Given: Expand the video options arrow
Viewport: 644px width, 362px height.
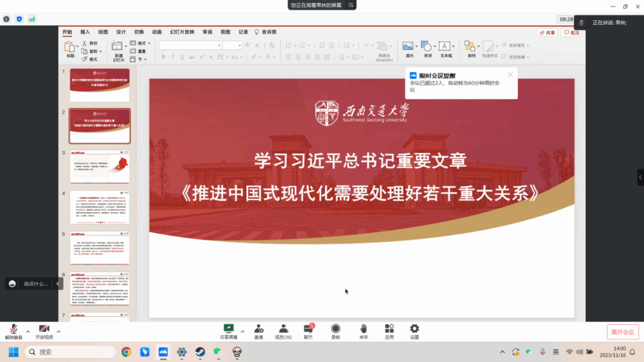Looking at the screenshot, I should click(58, 331).
